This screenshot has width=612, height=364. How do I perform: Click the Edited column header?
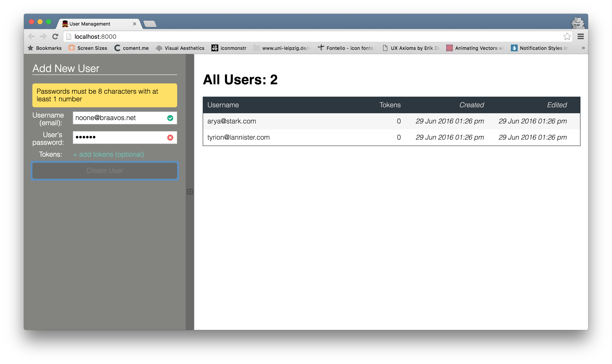[557, 105]
